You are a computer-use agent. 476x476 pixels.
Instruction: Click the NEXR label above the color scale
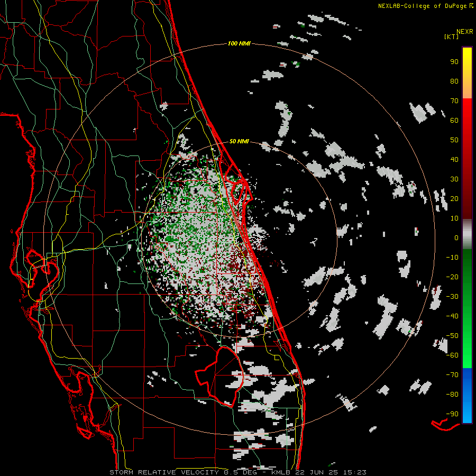464,32
